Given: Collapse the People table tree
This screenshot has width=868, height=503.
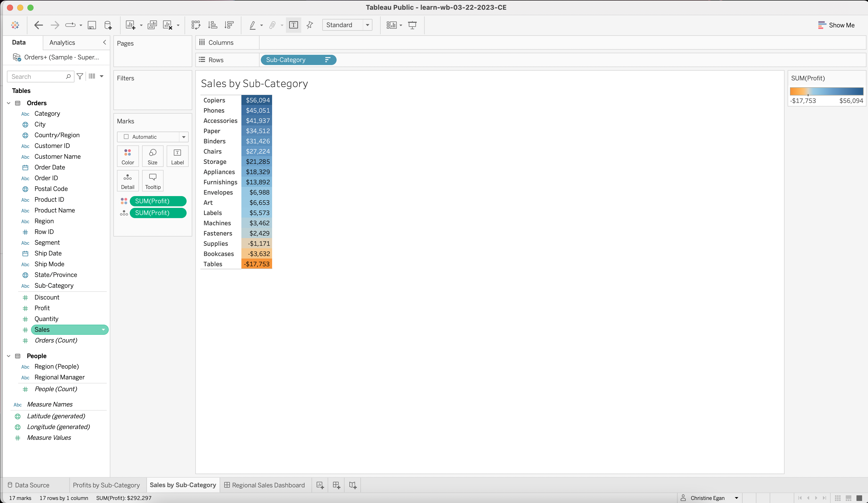Looking at the screenshot, I should pyautogui.click(x=9, y=356).
